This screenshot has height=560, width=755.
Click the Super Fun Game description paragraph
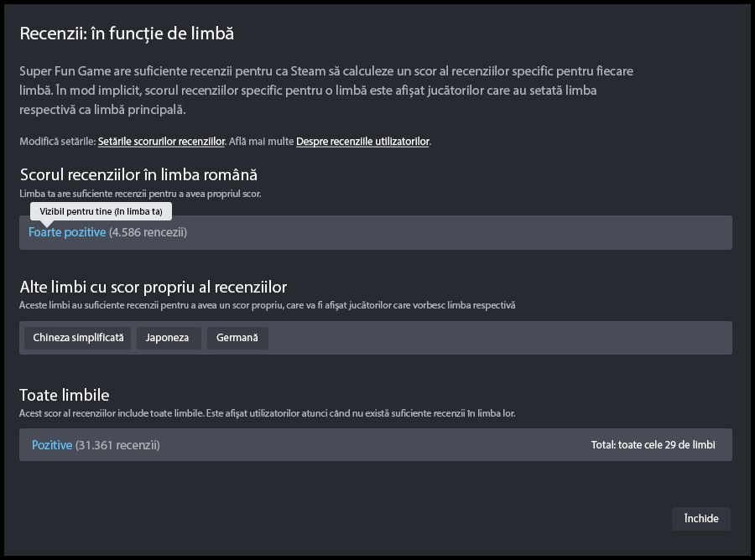coord(327,91)
